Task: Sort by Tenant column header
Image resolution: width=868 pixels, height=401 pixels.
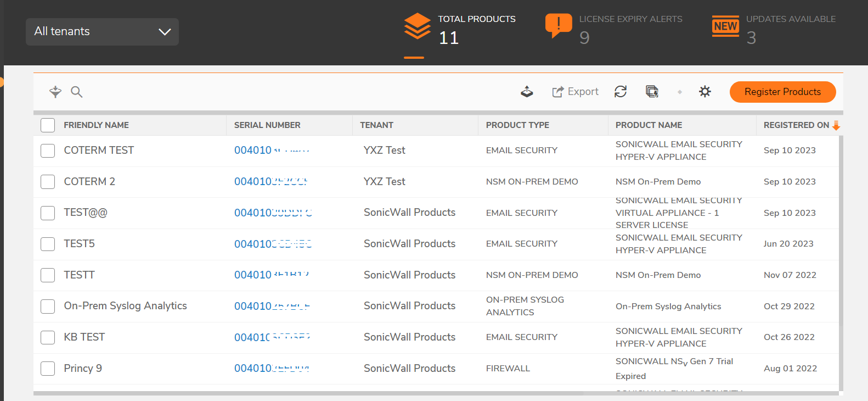Action: 376,125
